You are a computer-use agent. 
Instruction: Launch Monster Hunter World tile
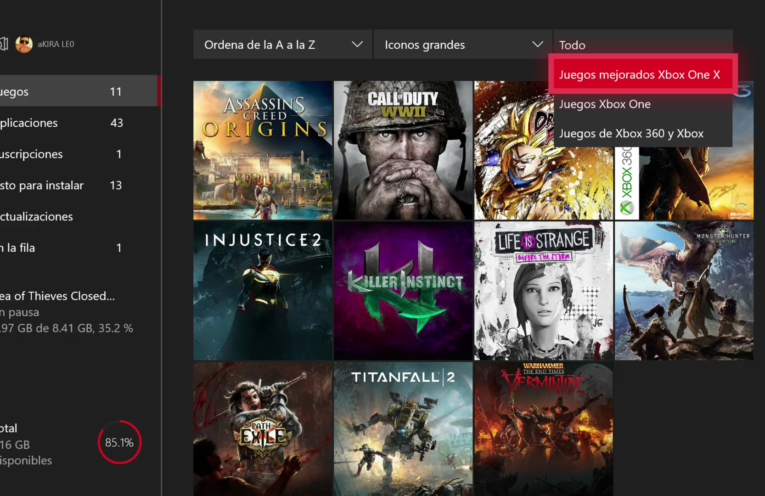(684, 291)
